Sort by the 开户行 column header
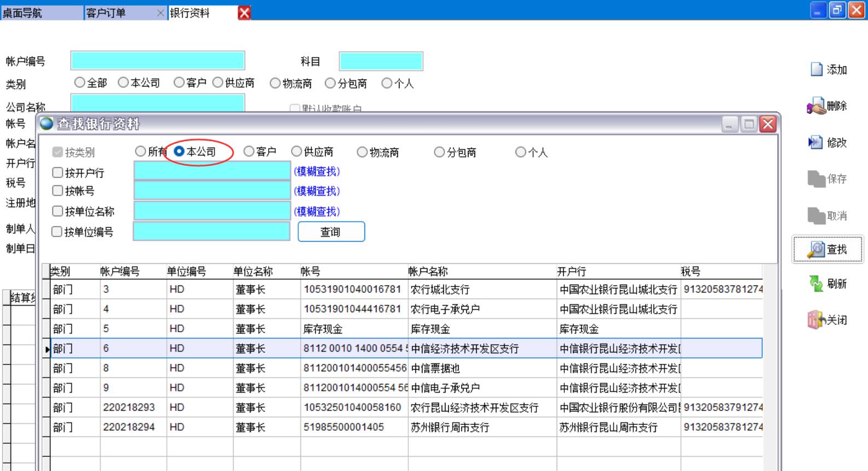 coord(571,271)
